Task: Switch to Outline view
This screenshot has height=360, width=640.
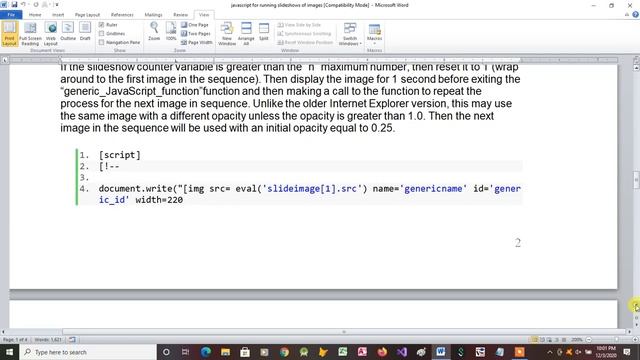Action: point(68,32)
